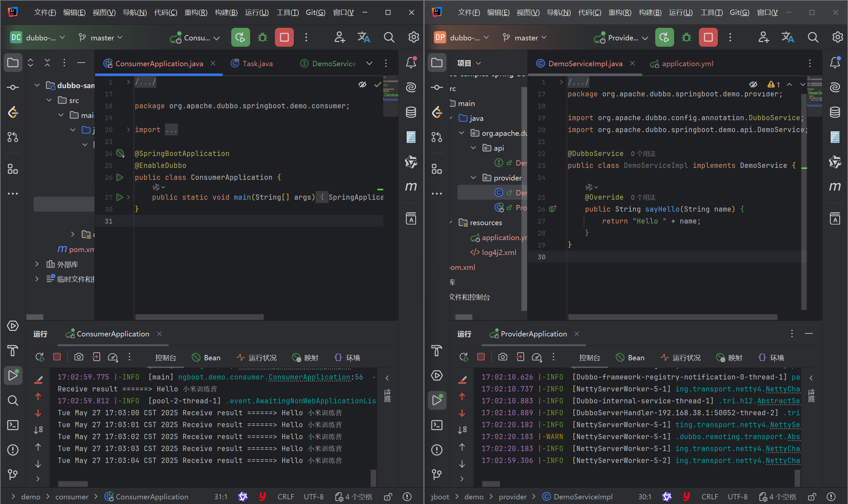The width and height of the screenshot is (848, 504).
Task: Toggle read-only lock in right status bar
Action: tap(812, 497)
